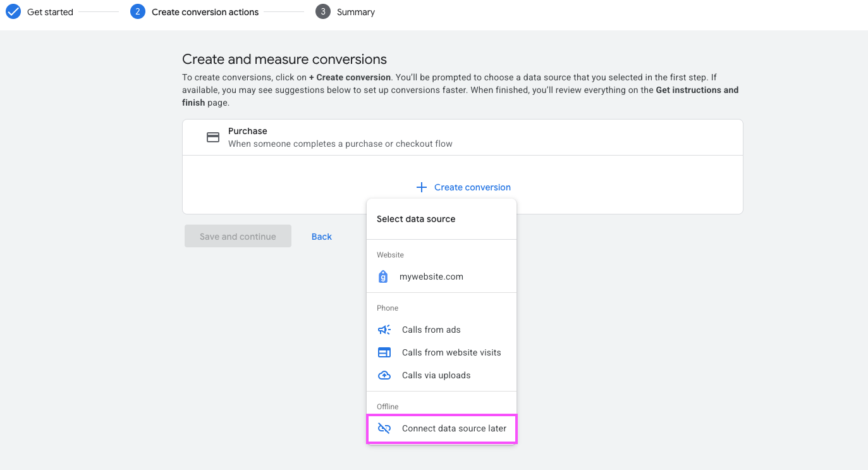Select mywebsite.com as data source
This screenshot has height=470, width=868.
(x=431, y=276)
